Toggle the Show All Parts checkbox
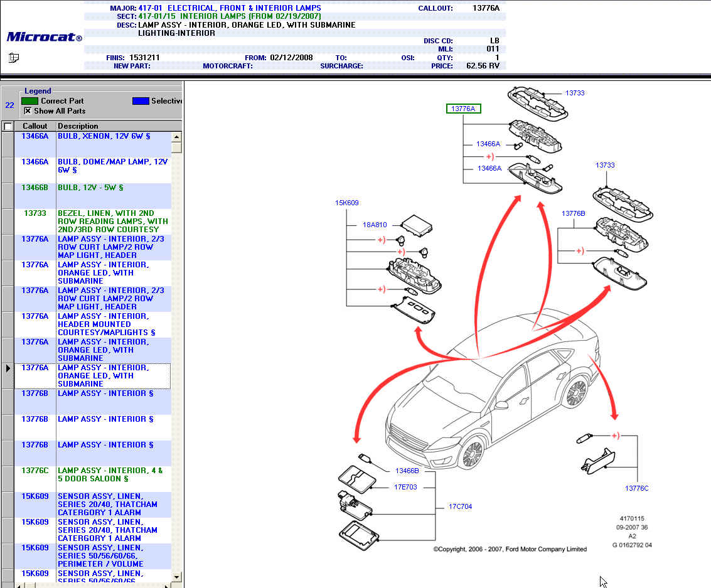 pos(28,111)
